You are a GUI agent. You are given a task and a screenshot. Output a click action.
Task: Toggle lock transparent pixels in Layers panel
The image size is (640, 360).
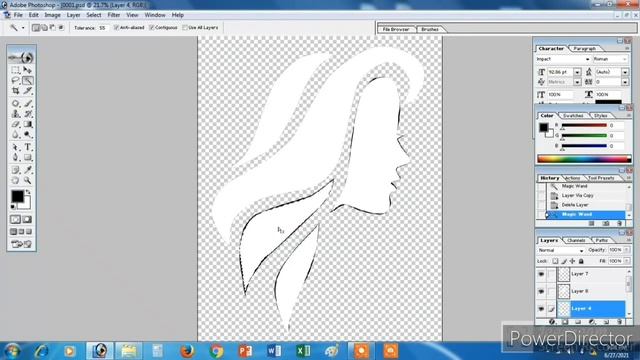[555, 261]
